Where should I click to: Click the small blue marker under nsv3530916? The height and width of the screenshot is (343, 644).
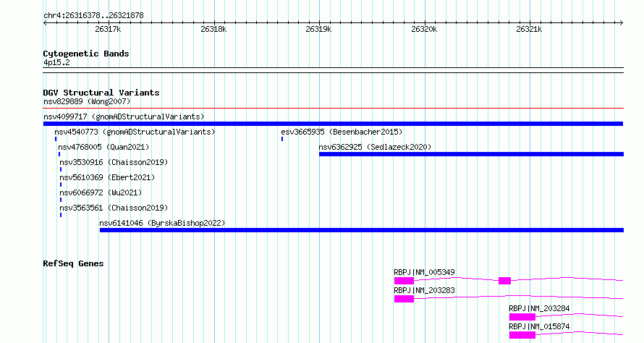(61, 169)
